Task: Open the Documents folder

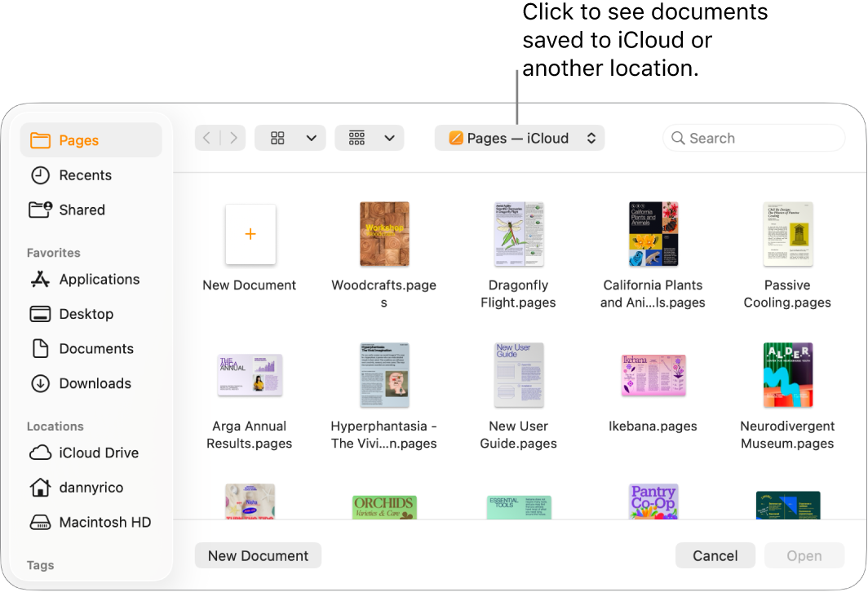Action: click(x=95, y=348)
